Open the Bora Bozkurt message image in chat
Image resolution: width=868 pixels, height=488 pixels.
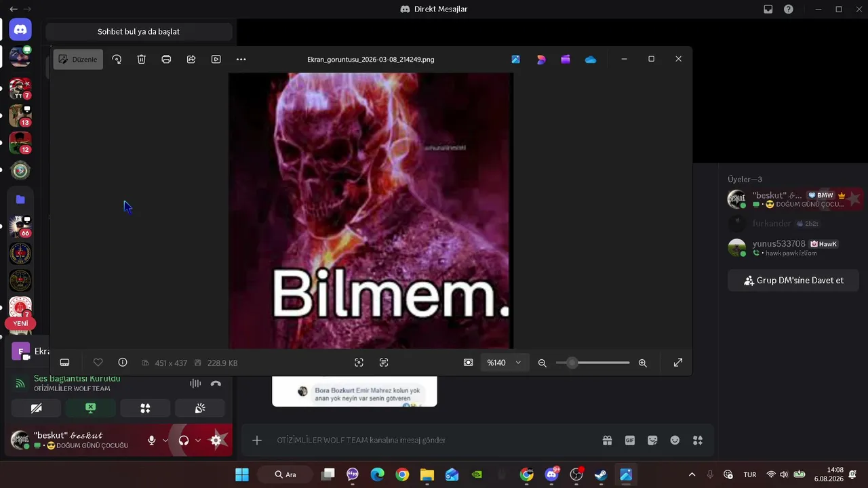click(355, 392)
